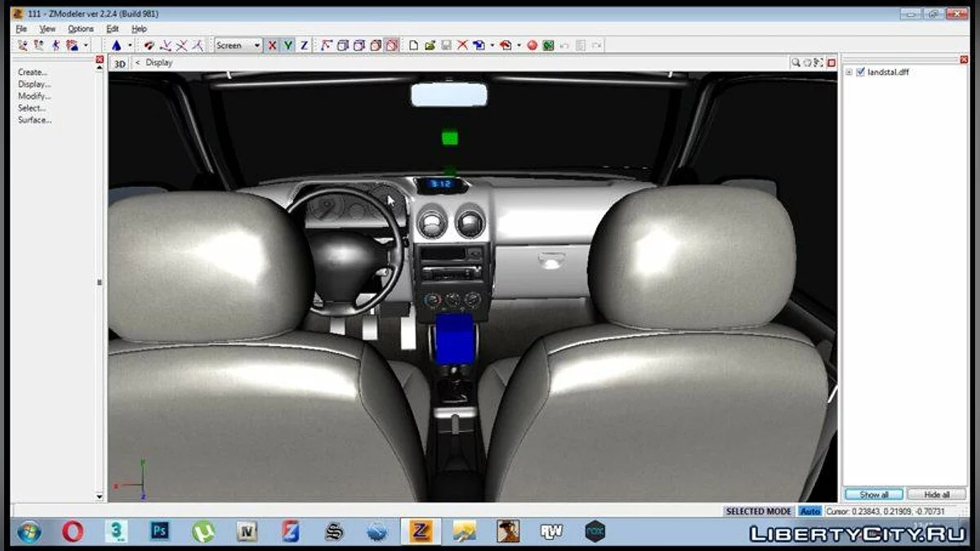Image resolution: width=980 pixels, height=551 pixels.
Task: Open Photoshop from the taskbar
Action: (x=160, y=531)
